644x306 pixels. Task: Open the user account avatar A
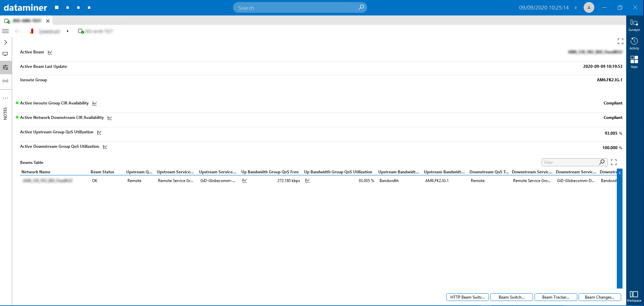[x=589, y=7]
